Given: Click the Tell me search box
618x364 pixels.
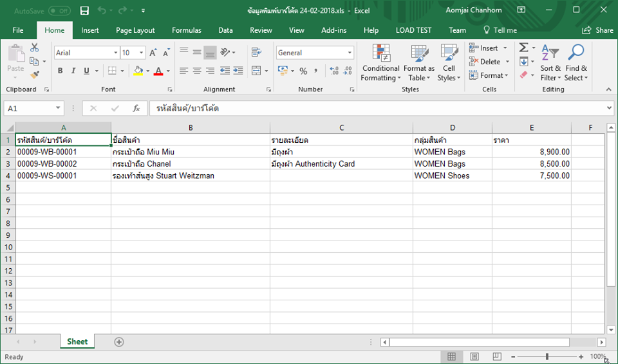Looking at the screenshot, I should tap(500, 30).
